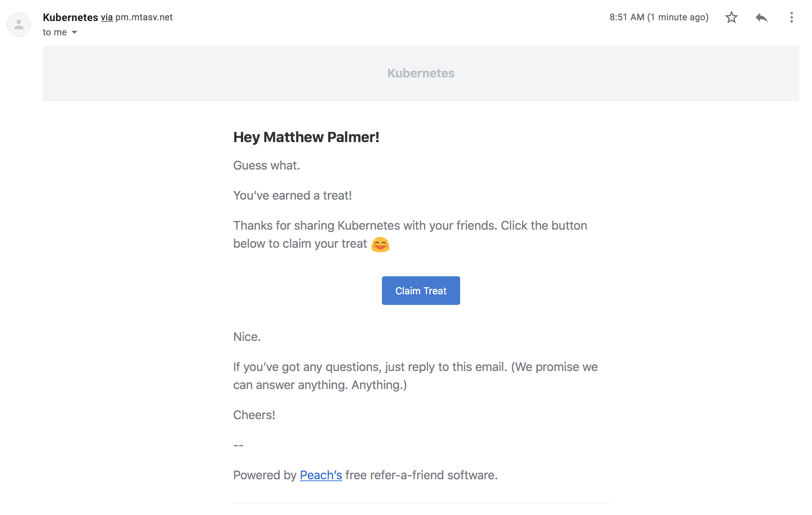The width and height of the screenshot is (812, 515).
Task: Click the smiling emoji in message
Action: 380,244
